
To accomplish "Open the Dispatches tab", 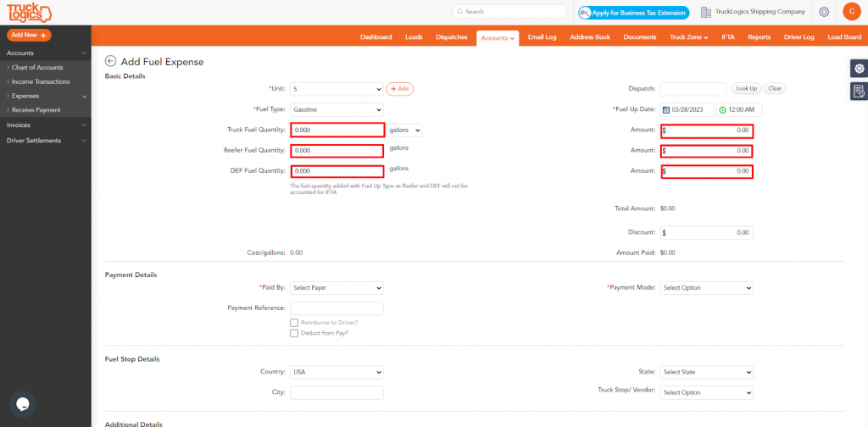I will coord(452,37).
